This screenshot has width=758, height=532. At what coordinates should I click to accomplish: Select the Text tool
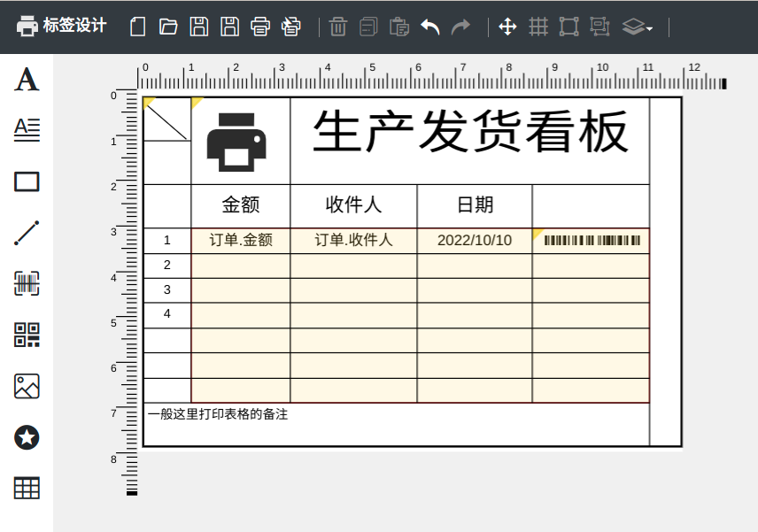pyautogui.click(x=26, y=81)
